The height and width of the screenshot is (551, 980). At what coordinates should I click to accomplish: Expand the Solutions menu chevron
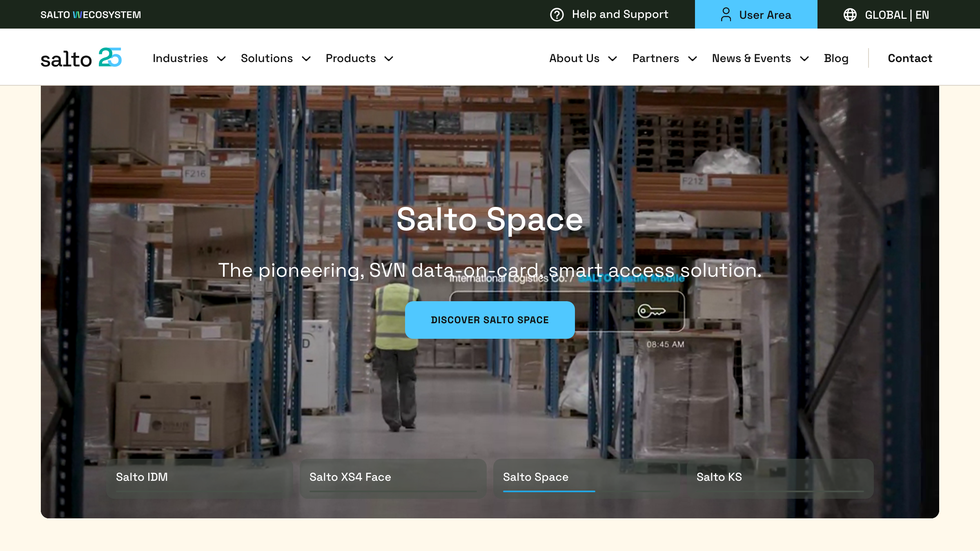(x=306, y=59)
